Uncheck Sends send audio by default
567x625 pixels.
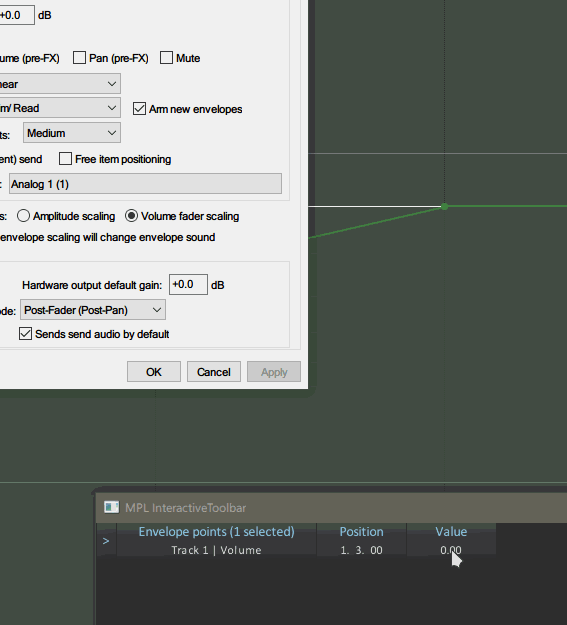pos(26,334)
